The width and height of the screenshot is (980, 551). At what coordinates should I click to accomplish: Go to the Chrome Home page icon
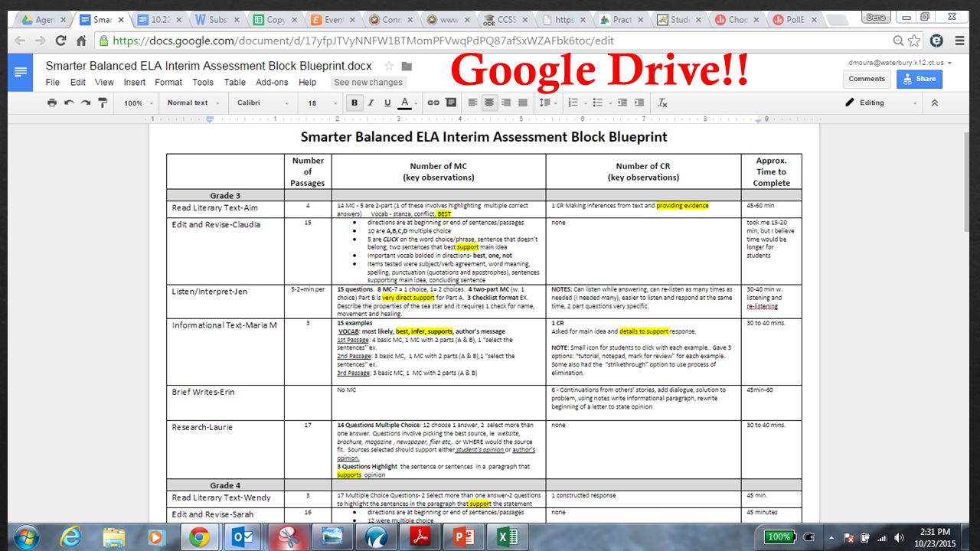81,41
